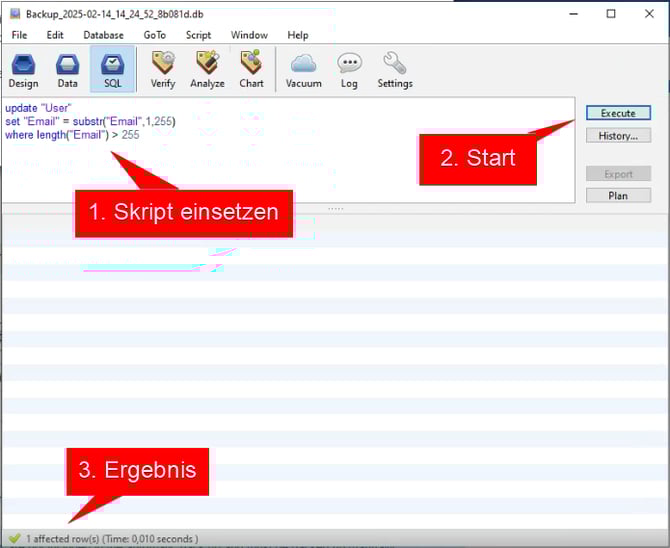Open the Script menu
This screenshot has height=548, width=670.
(x=198, y=35)
